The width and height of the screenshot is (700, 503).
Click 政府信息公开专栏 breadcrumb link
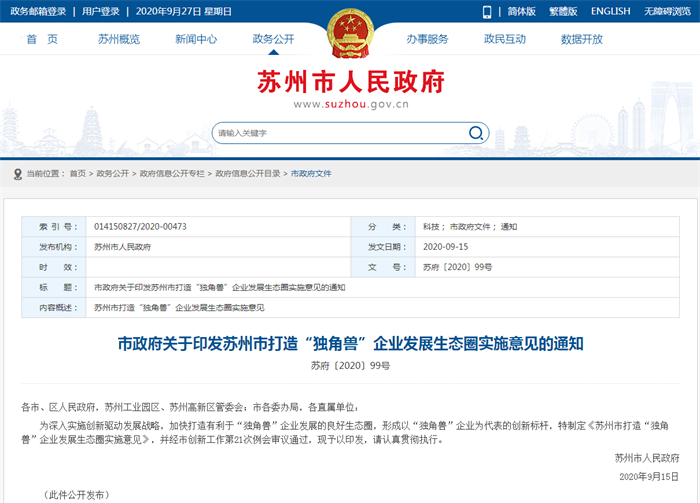click(x=172, y=174)
